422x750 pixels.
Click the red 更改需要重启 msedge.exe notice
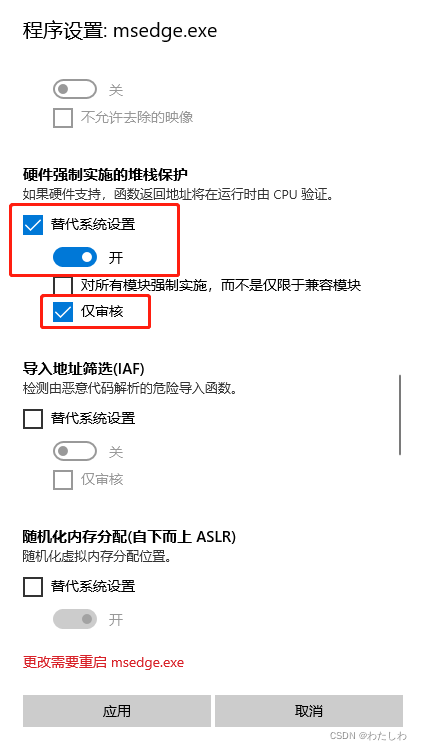point(103,662)
